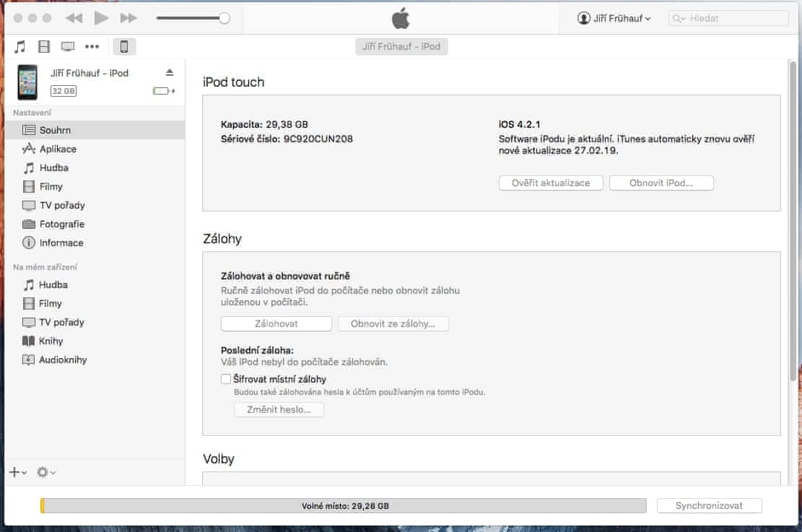Image resolution: width=802 pixels, height=532 pixels.
Task: Go to previous track with rewind button
Action: pos(74,19)
